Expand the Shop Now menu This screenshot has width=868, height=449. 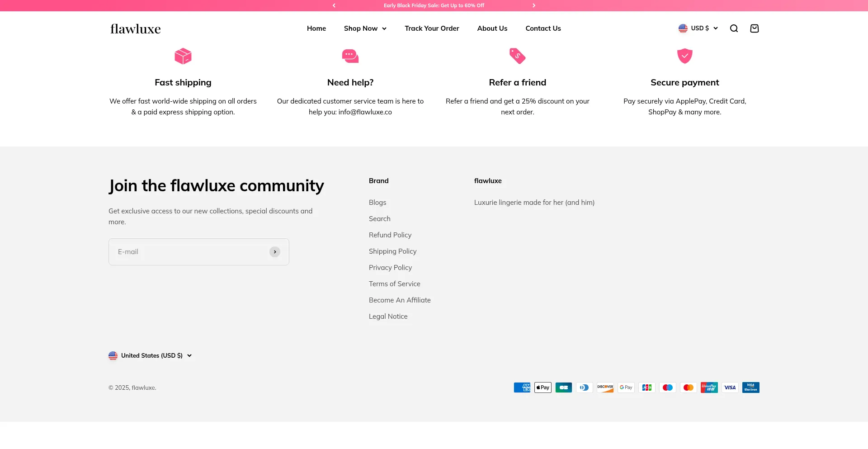coord(365,28)
